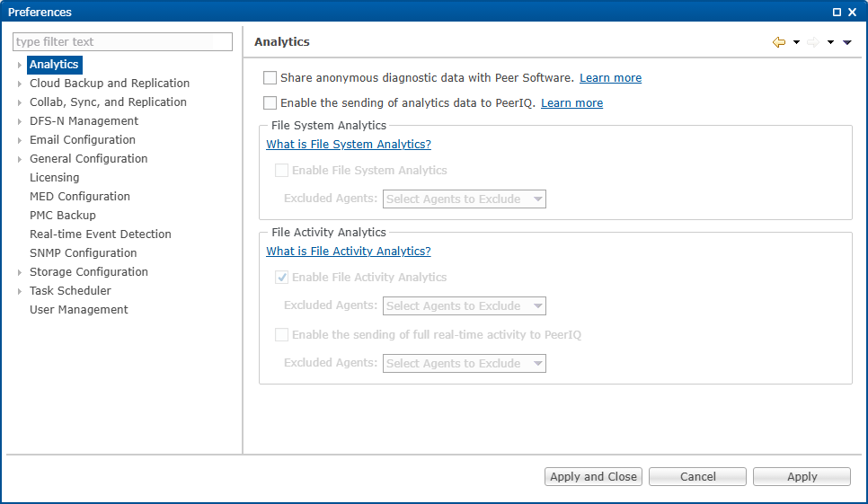This screenshot has width=868, height=504.
Task: Open the Back history dropdown arrow
Action: (x=796, y=42)
